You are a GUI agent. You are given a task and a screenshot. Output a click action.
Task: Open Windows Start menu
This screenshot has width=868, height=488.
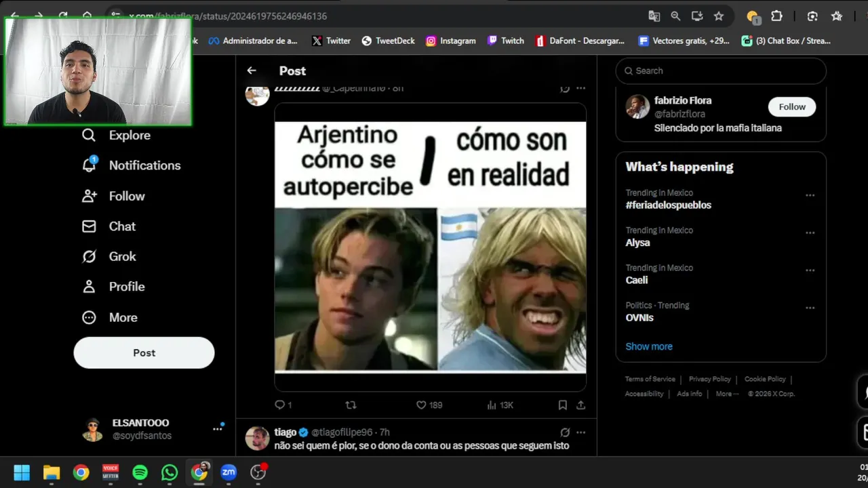[22, 472]
